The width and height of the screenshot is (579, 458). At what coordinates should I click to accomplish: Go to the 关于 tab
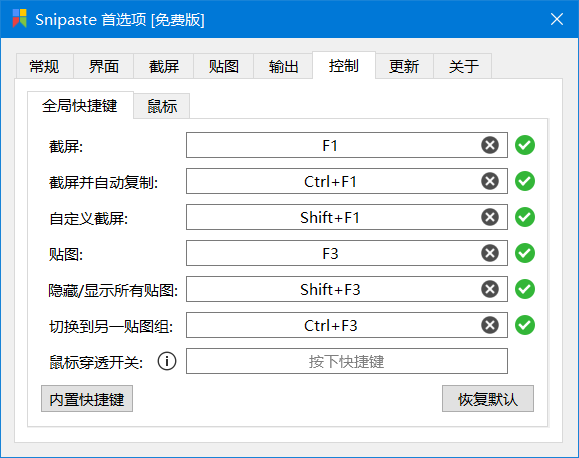pyautogui.click(x=463, y=66)
